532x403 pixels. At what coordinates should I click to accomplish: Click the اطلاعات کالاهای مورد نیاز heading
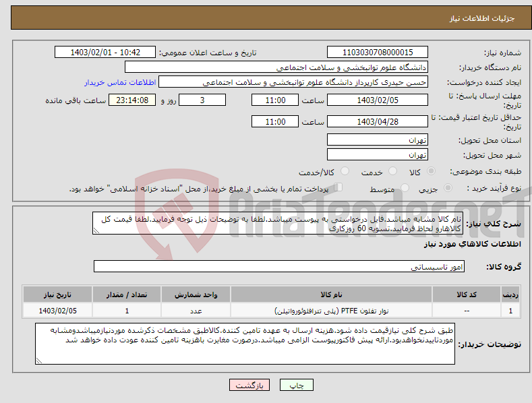coord(472,244)
